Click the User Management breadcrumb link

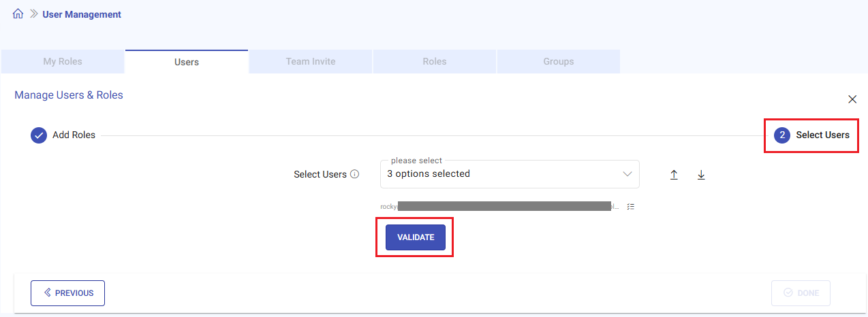click(x=82, y=14)
